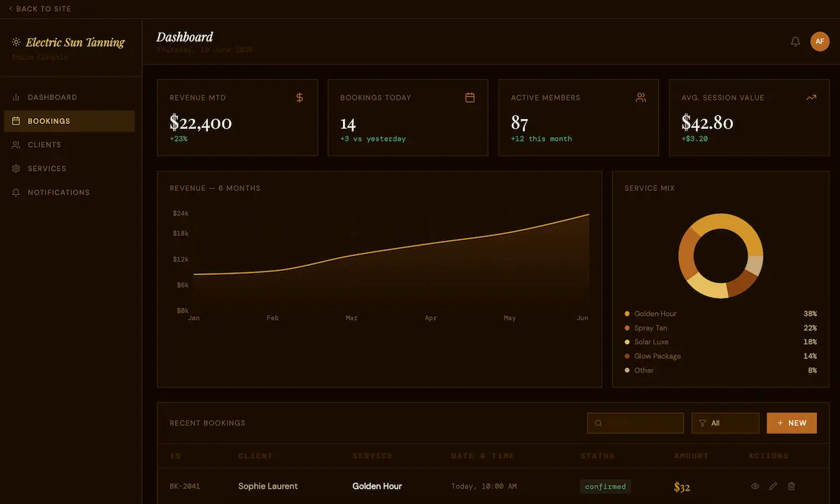
Task: Edit booking BK-2041 with the pencil icon
Action: pos(773,486)
